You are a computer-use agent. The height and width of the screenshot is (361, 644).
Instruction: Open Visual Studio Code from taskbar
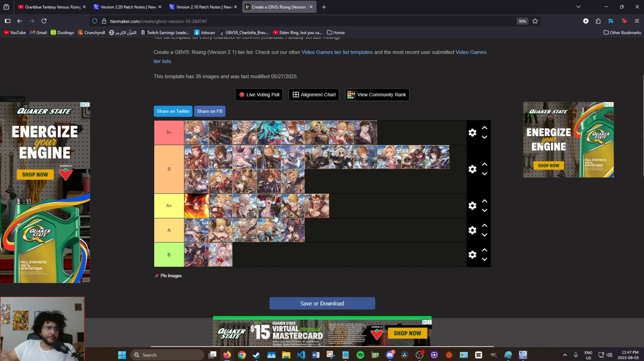point(301,355)
